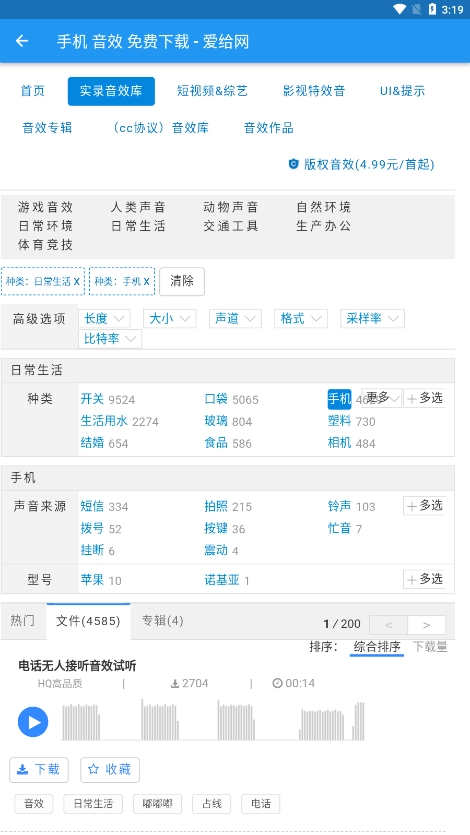Open the 比特率 dropdown
The height and width of the screenshot is (835, 470).
(x=110, y=339)
